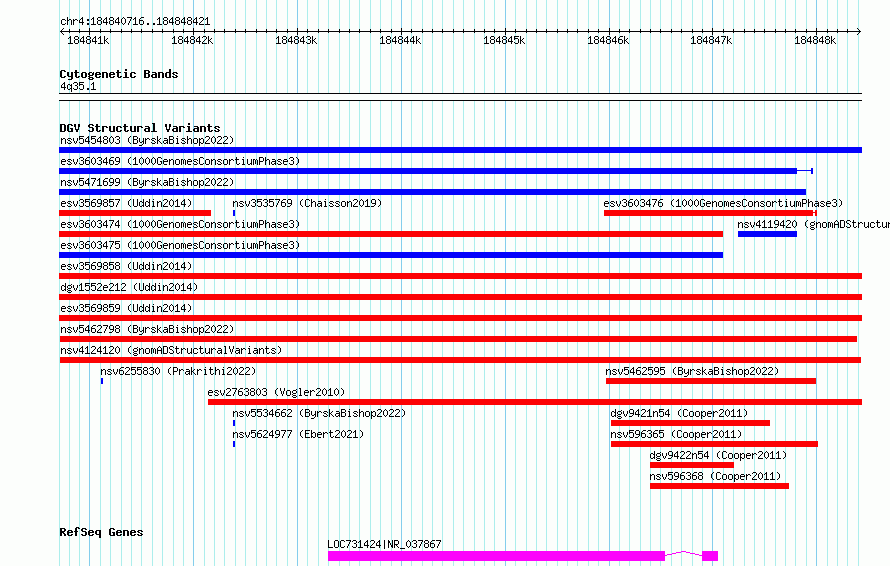Viewport: 890px width, 566px height.
Task: Click the small blue nsv5624977 marker
Action: point(234,444)
